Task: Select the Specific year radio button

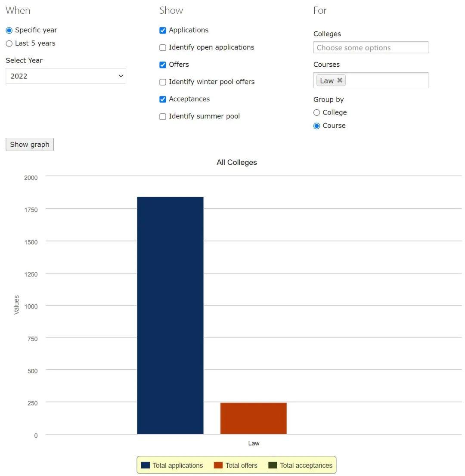Action: click(9, 31)
